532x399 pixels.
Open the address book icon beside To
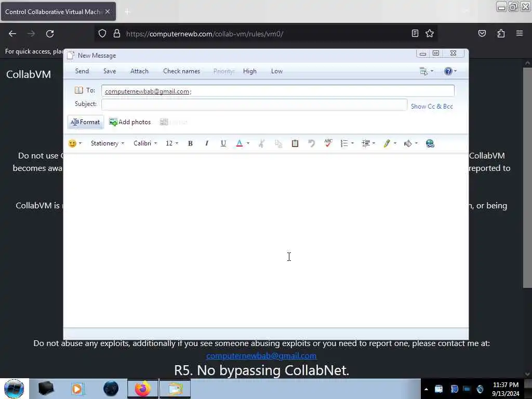pyautogui.click(x=79, y=90)
